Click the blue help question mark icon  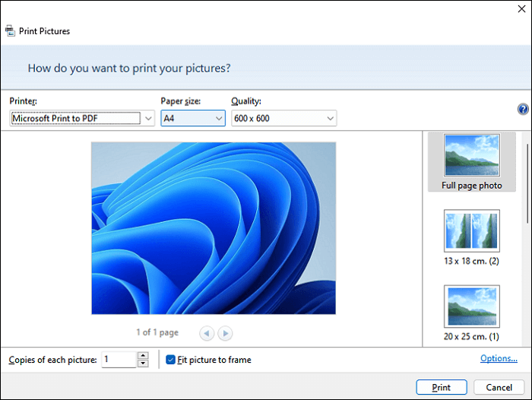[x=523, y=110]
